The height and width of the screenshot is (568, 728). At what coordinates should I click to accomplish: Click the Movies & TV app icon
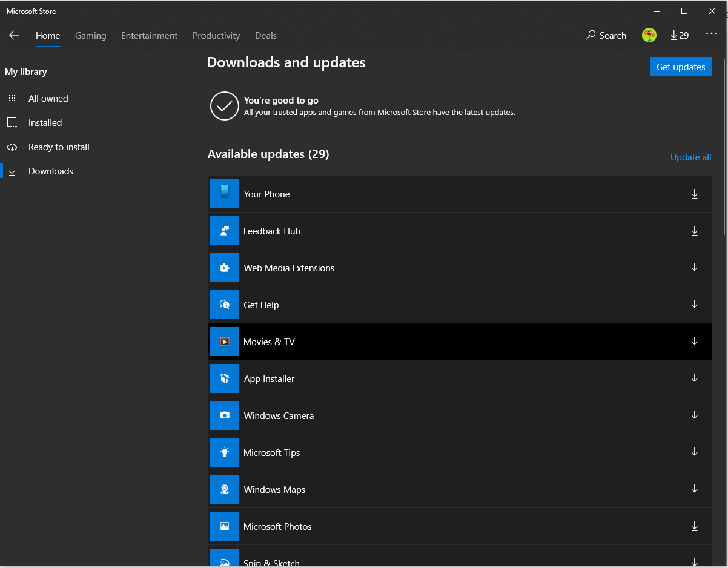(225, 342)
